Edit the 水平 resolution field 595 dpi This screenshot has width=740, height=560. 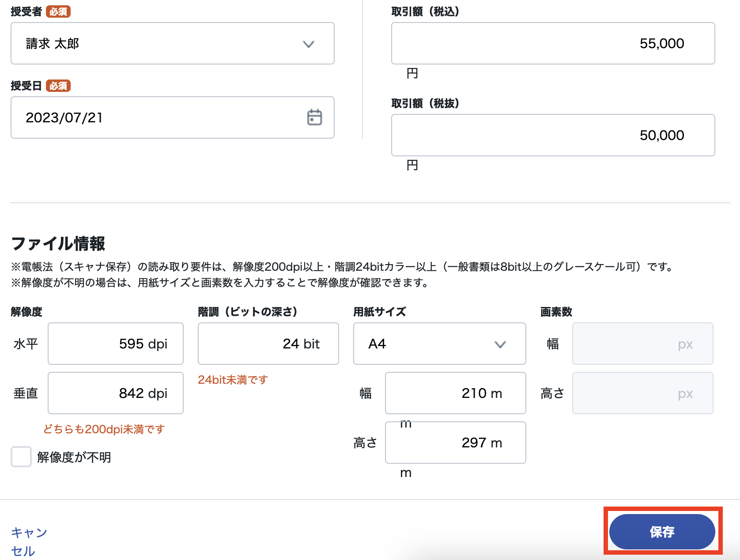coord(116,344)
